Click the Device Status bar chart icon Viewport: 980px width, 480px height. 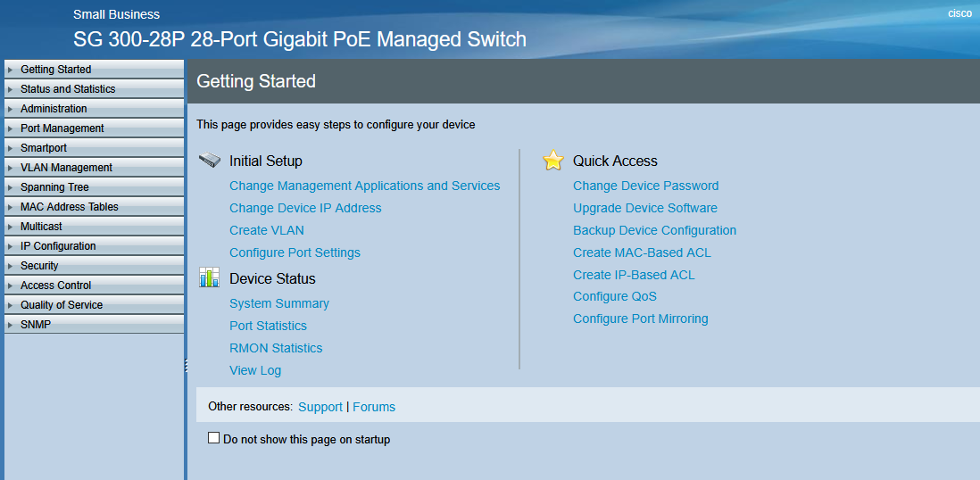(x=209, y=277)
